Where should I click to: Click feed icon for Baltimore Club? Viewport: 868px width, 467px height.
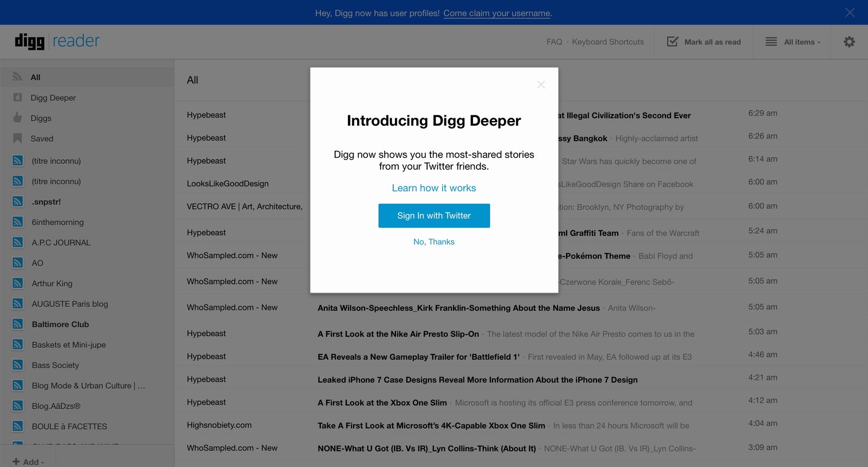[x=18, y=324]
